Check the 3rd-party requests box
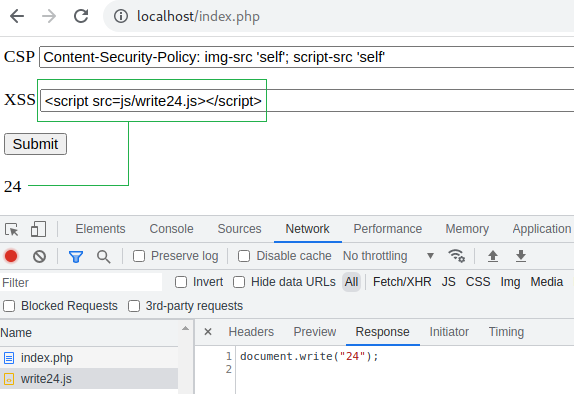 tap(134, 306)
